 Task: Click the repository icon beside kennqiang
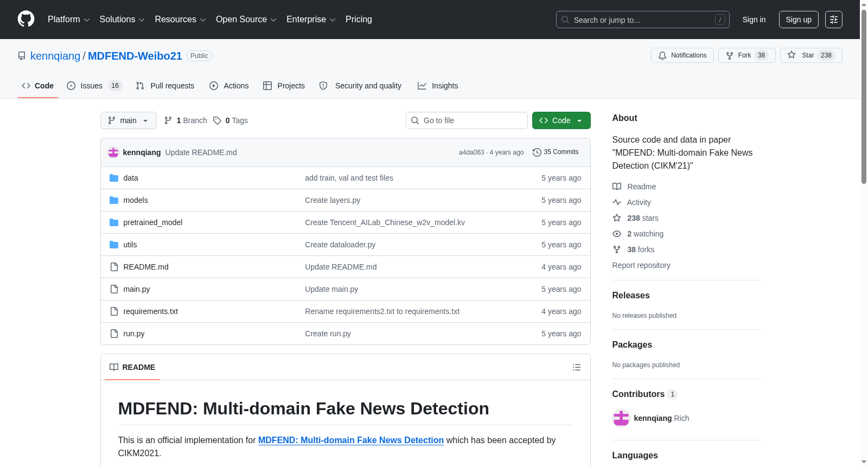point(22,56)
